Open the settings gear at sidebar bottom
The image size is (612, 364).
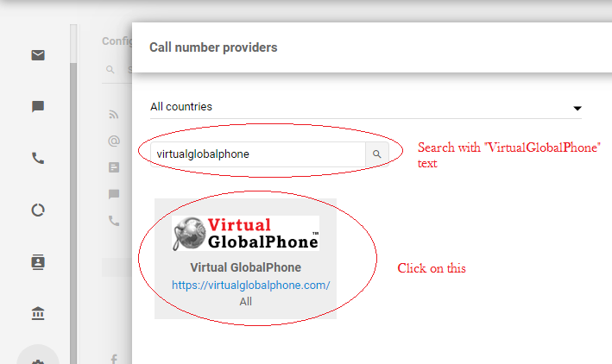38,361
